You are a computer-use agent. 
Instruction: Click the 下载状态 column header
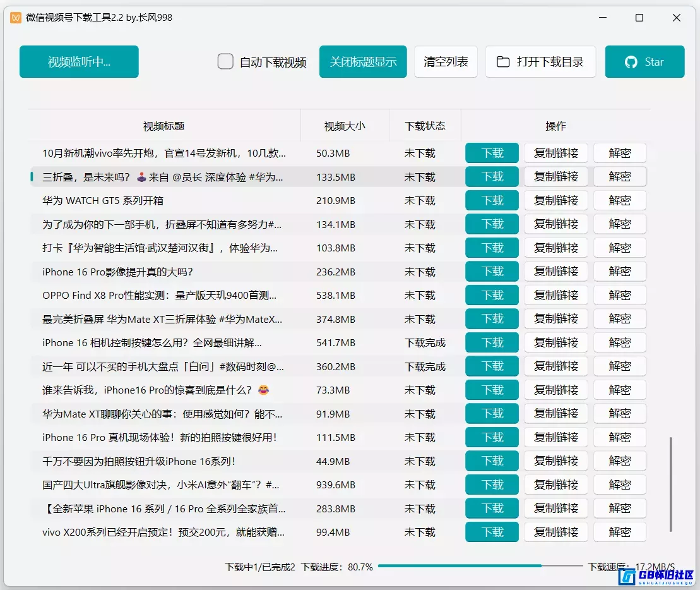pos(425,126)
